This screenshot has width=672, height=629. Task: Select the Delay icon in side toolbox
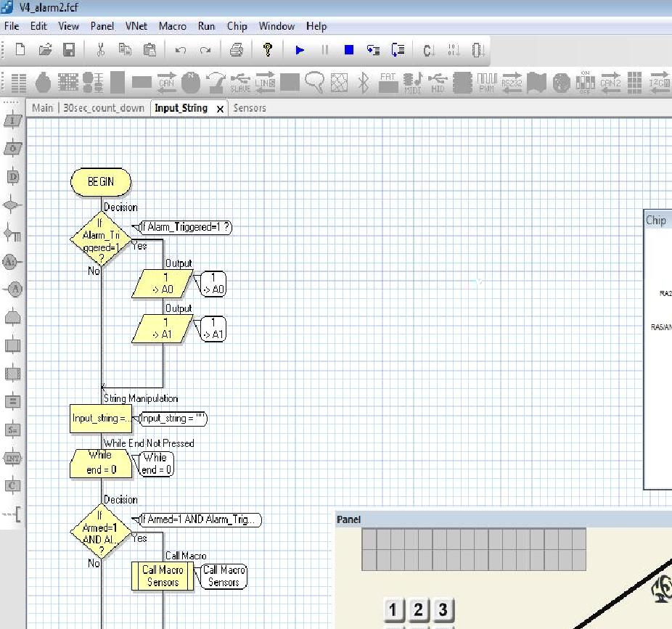click(12, 176)
